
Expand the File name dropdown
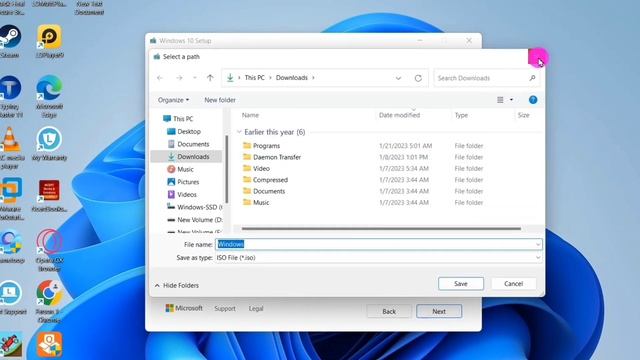(538, 244)
